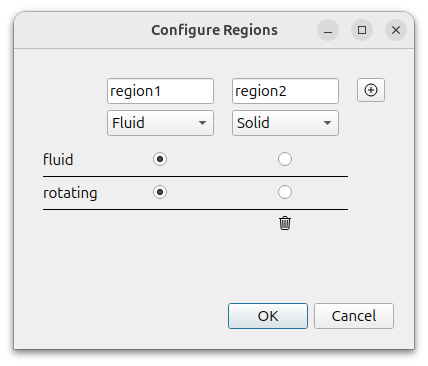Assign rotating zone to region2

[x=285, y=192]
